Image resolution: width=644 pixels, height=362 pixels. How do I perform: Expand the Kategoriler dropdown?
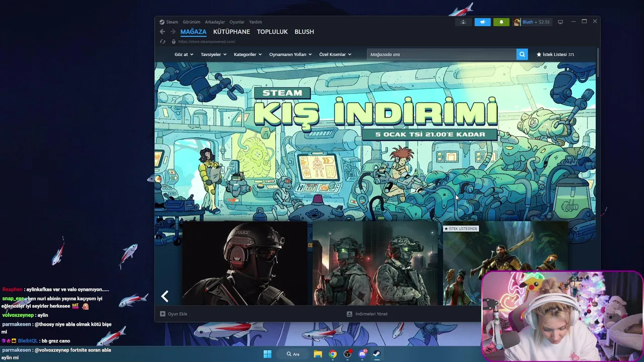[x=248, y=54]
